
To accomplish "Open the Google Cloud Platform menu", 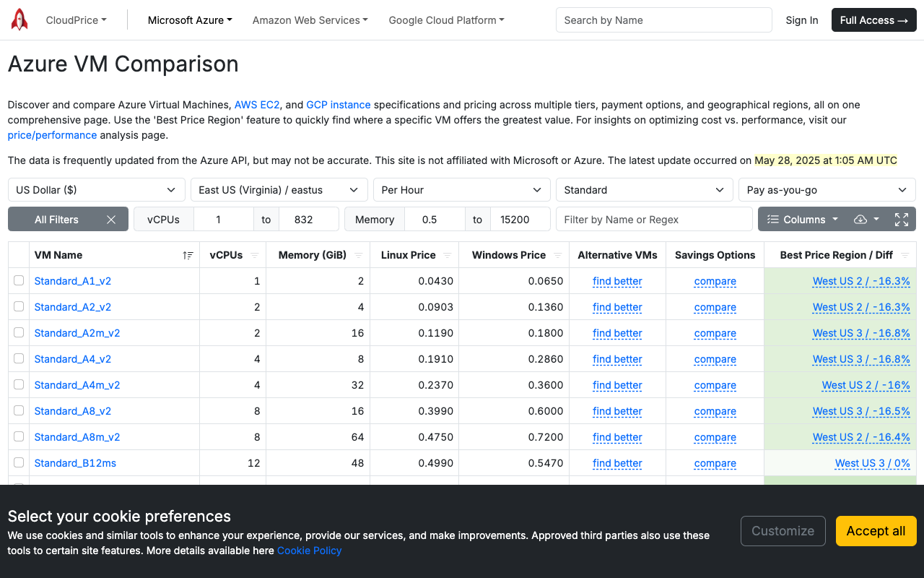I will (446, 20).
